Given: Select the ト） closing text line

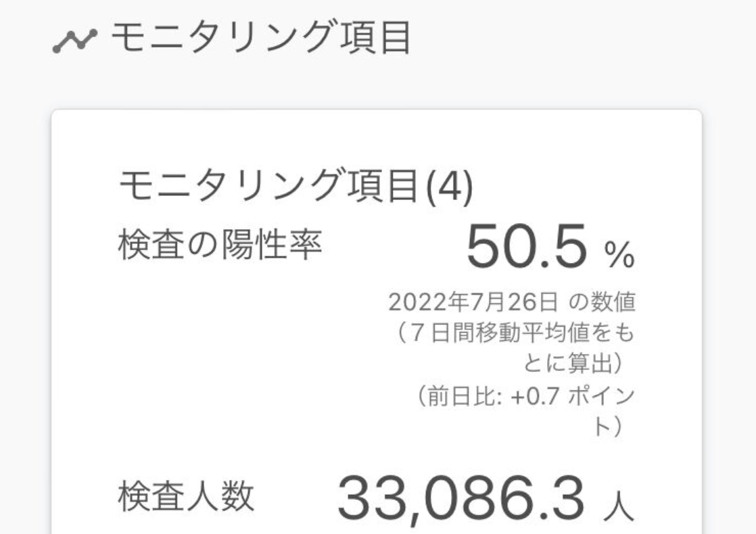Looking at the screenshot, I should (x=609, y=426).
